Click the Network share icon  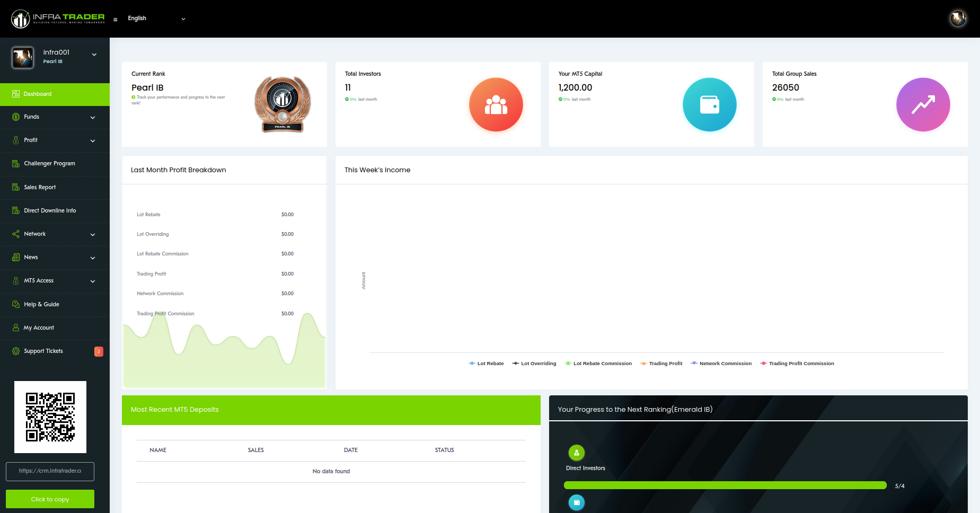tap(16, 234)
